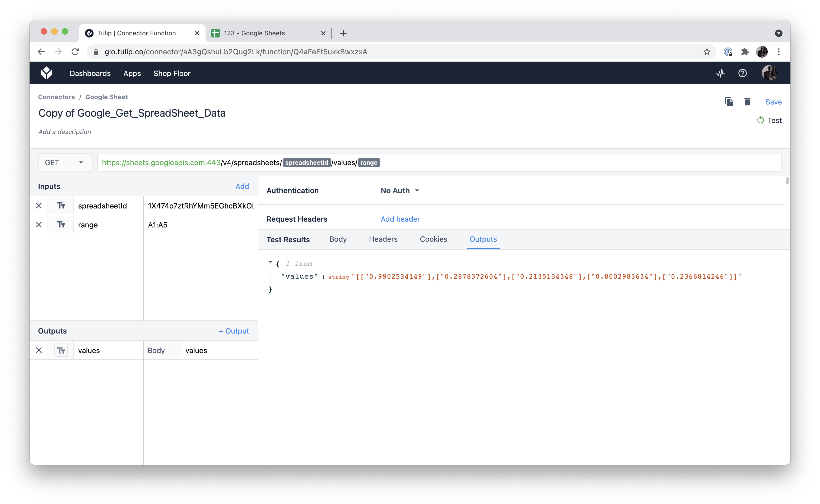Switch to the Body results tab
The width and height of the screenshot is (820, 504).
tap(338, 239)
